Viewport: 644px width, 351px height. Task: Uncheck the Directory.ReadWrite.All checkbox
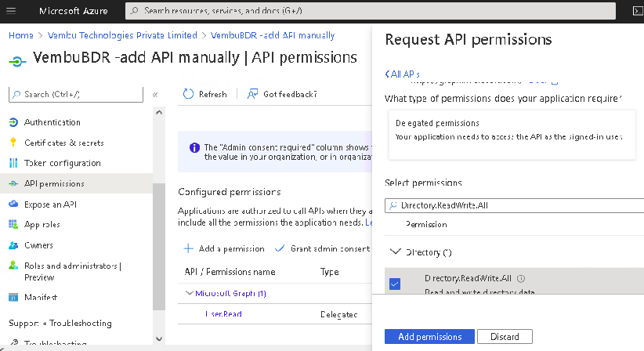(395, 284)
